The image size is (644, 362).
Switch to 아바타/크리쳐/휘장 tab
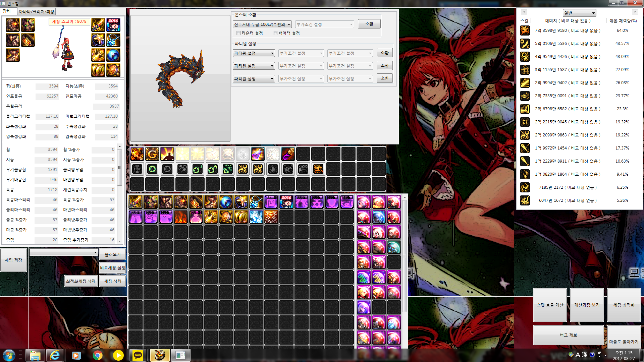point(36,12)
